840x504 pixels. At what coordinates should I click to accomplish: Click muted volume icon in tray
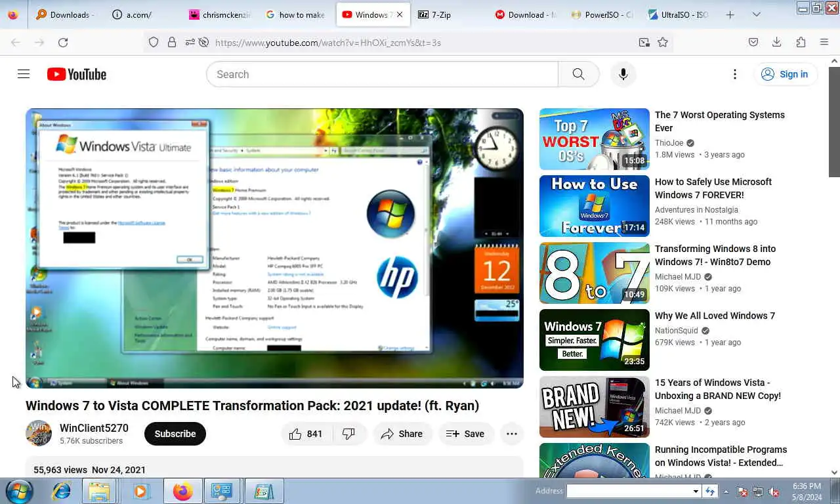click(x=774, y=492)
